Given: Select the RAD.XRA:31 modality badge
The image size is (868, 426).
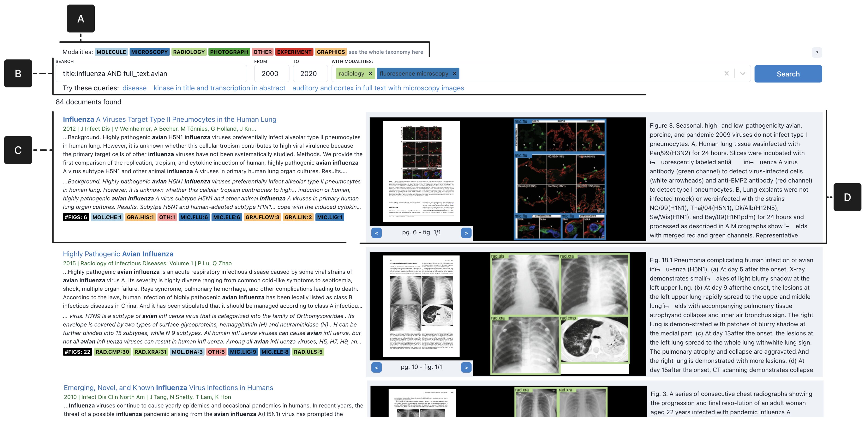Looking at the screenshot, I should tap(150, 352).
